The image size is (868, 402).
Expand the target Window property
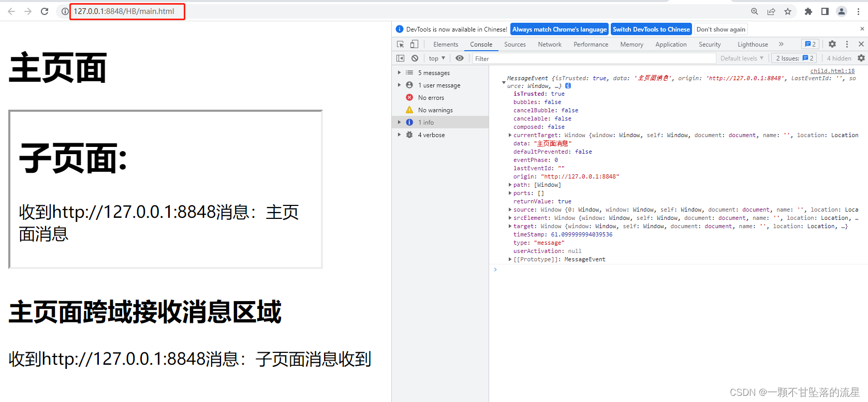point(510,226)
